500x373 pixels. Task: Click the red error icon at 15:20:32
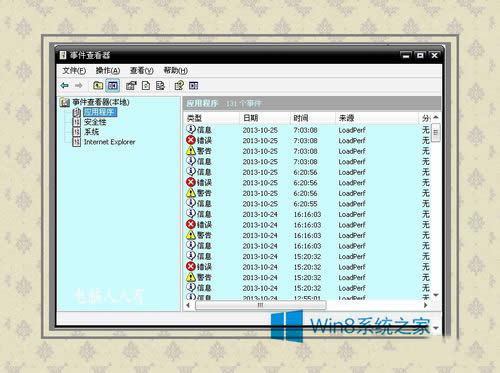pyautogui.click(x=191, y=266)
